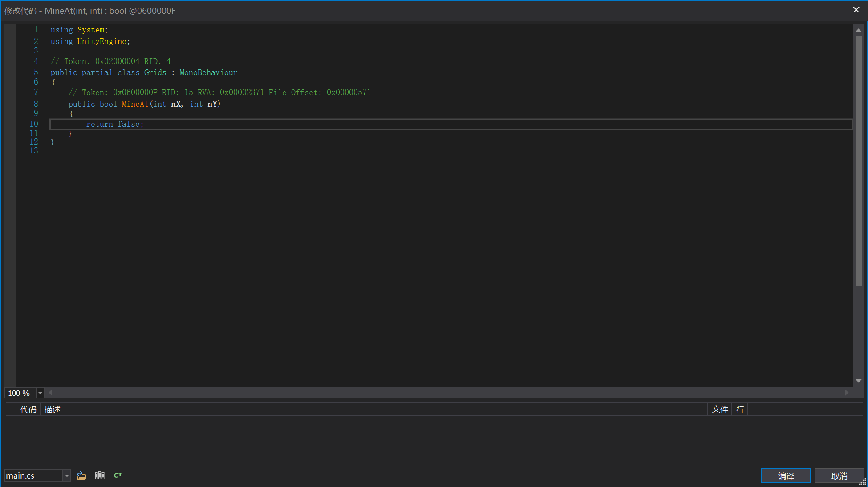Image resolution: width=868 pixels, height=487 pixels.
Task: Click the nY parameter name
Action: click(x=212, y=104)
